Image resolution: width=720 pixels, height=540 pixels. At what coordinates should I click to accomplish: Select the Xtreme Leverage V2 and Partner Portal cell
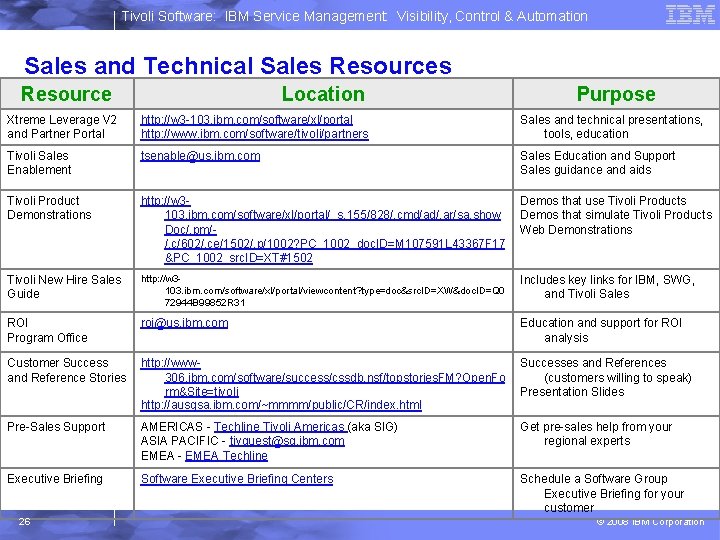(x=67, y=127)
